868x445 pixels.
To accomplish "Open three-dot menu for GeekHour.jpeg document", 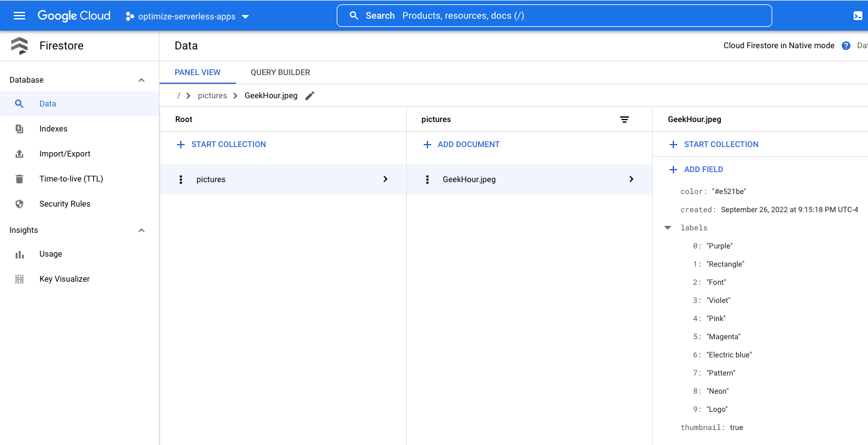I will 427,180.
